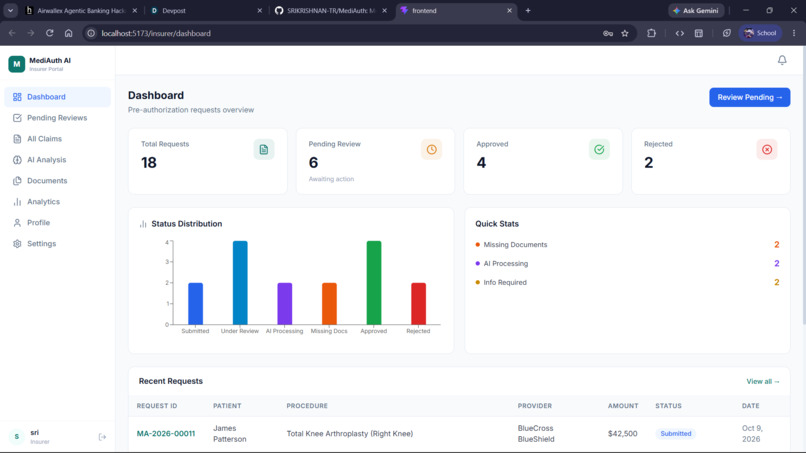This screenshot has height=453, width=806.
Task: Open the browser side panel icon
Action: [x=699, y=33]
